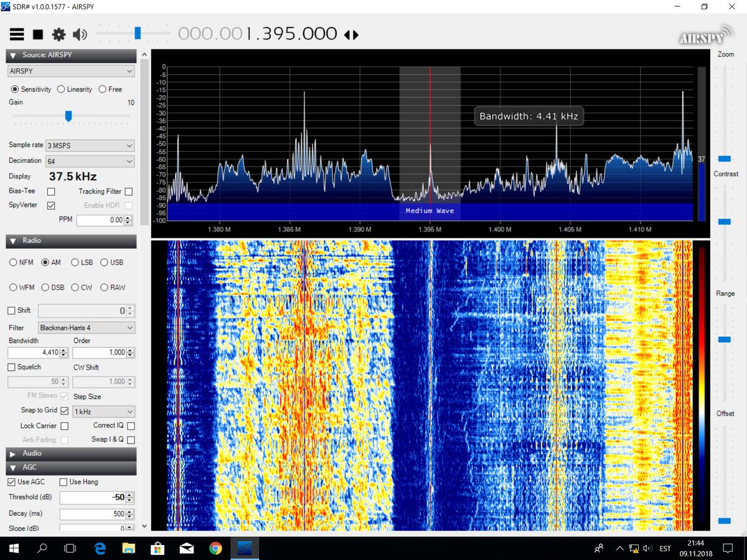Enable the Use Hang checkbox
Screen dimensions: 747x560
(63, 482)
